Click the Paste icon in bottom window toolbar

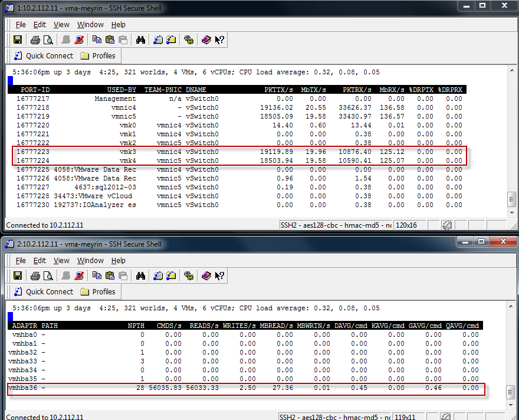[x=110, y=275]
